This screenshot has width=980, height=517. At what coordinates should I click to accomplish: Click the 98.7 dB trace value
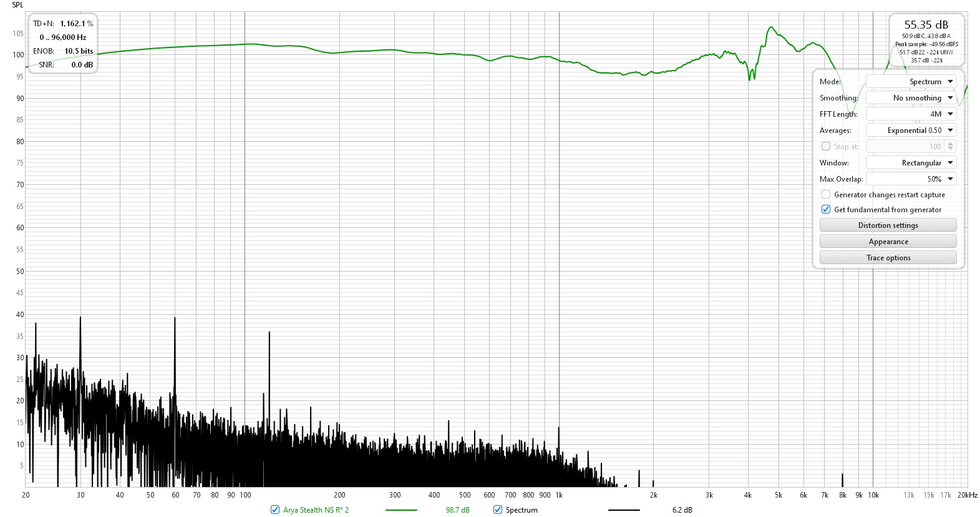(x=457, y=510)
